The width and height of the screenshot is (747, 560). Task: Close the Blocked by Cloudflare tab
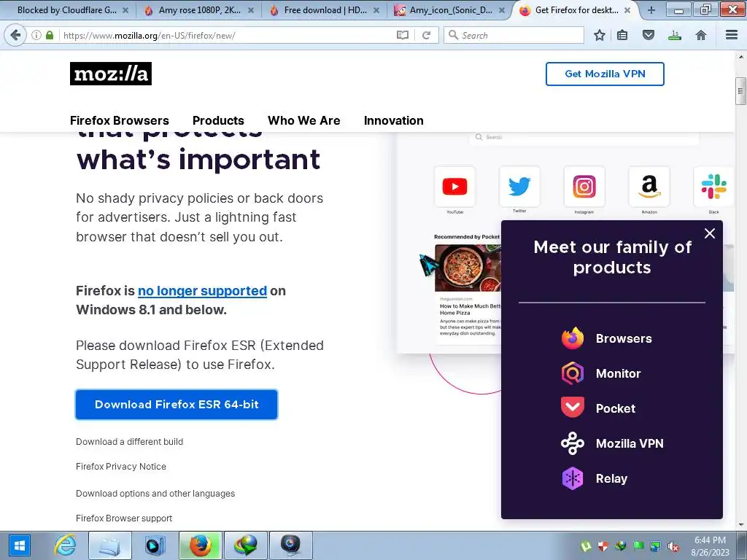click(125, 10)
